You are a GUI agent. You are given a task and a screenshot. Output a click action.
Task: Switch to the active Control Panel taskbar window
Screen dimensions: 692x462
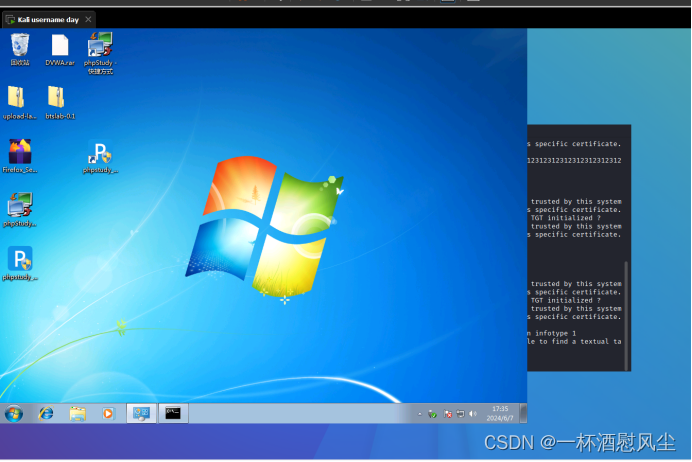click(x=141, y=413)
